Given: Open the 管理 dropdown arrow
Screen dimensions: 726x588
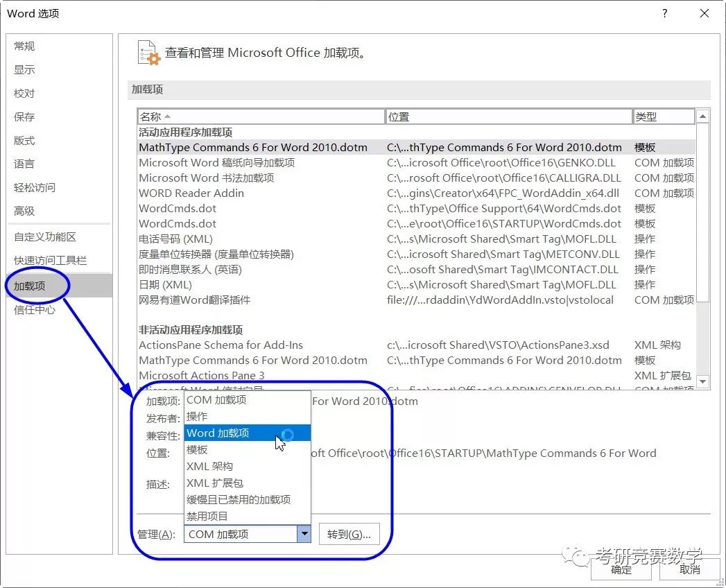Looking at the screenshot, I should click(x=304, y=534).
